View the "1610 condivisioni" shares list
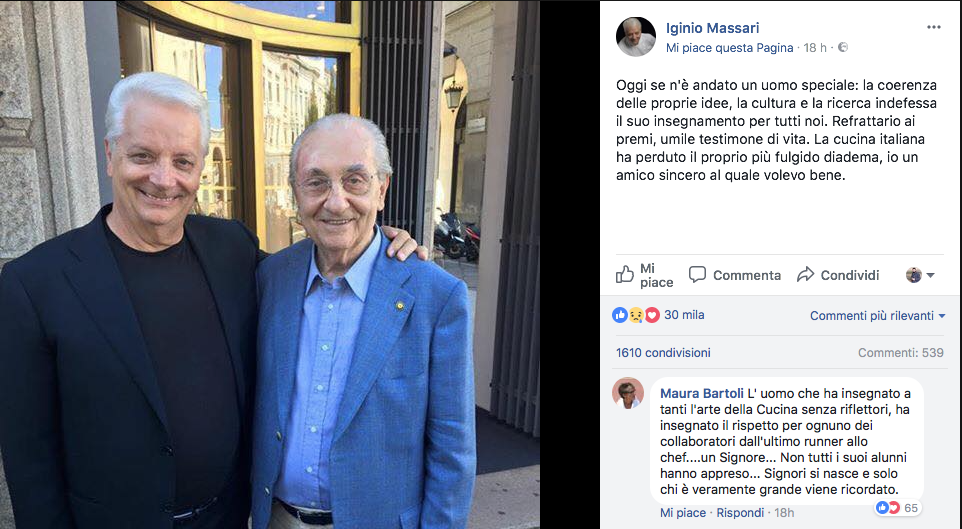 pyautogui.click(x=663, y=352)
